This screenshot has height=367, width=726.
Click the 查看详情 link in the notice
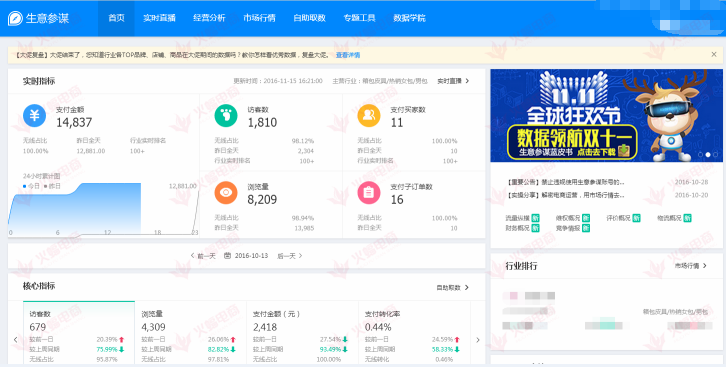(x=348, y=55)
